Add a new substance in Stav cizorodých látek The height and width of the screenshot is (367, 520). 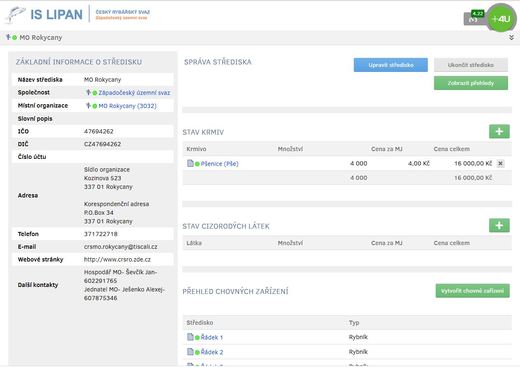click(x=499, y=225)
